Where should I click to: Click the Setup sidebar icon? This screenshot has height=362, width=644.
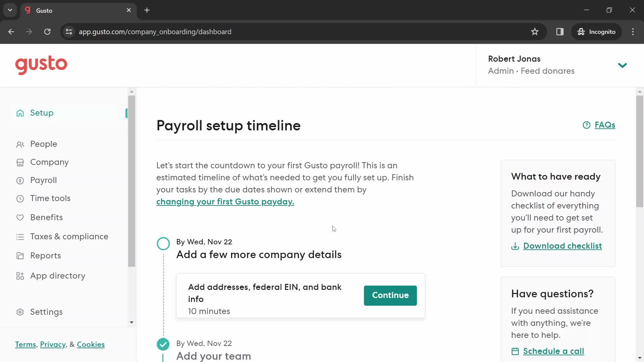pos(20,113)
